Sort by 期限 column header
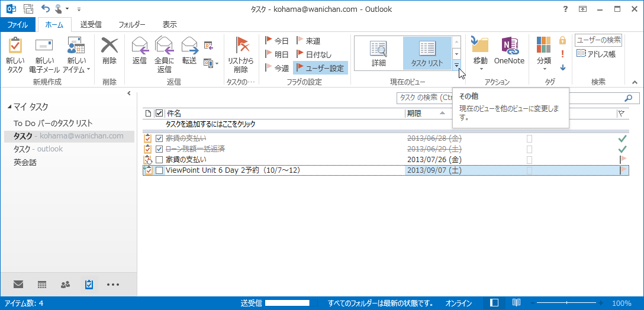 click(x=426, y=114)
